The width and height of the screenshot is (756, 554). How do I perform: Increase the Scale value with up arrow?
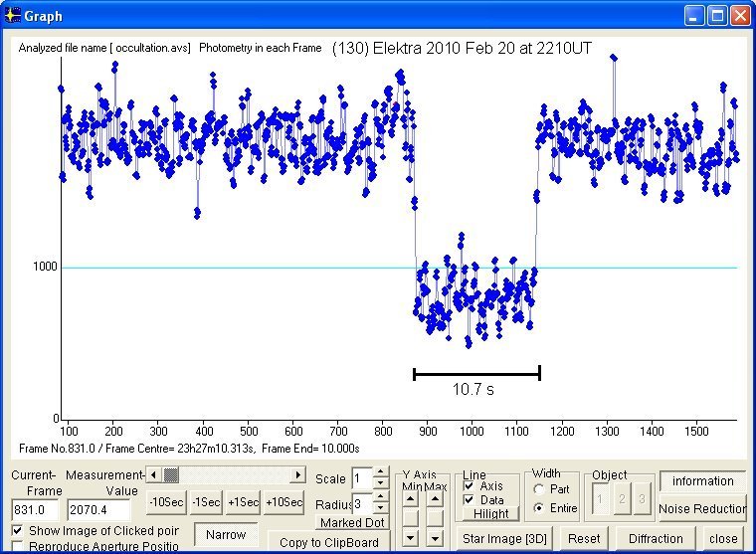tap(381, 472)
